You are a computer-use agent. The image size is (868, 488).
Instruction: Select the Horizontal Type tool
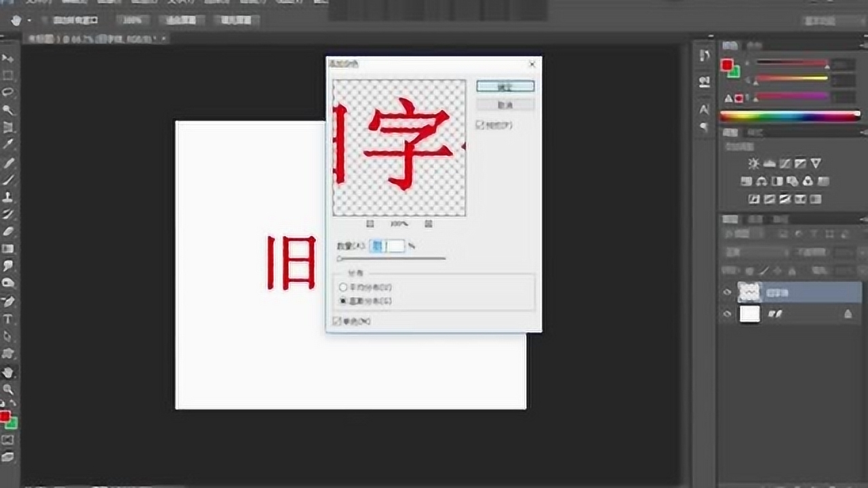click(8, 319)
